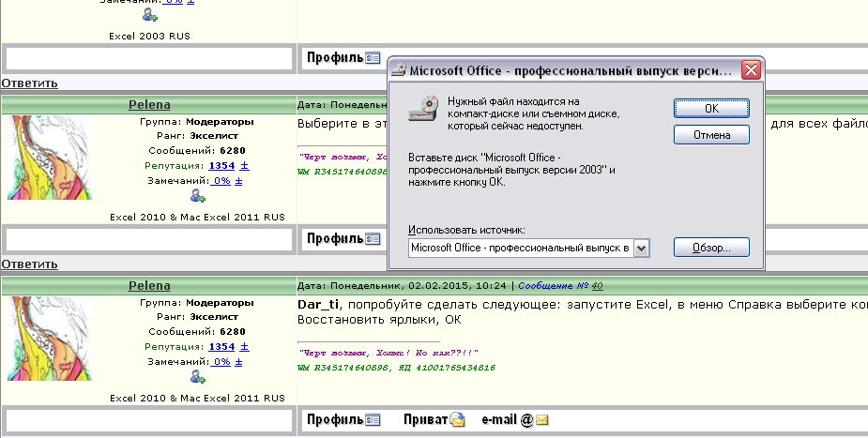
Task: Click 'Группа: Модераторы' in the 'Выберите' post
Action: (197, 122)
